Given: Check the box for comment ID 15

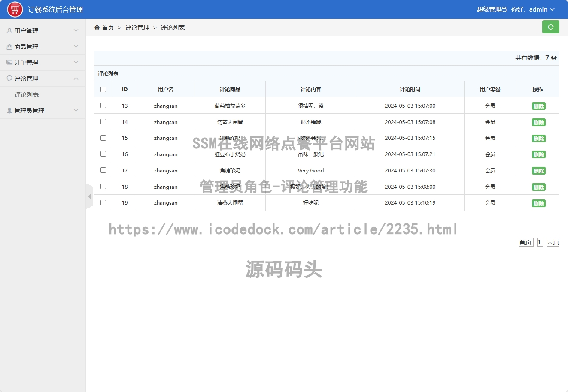Looking at the screenshot, I should 103,138.
